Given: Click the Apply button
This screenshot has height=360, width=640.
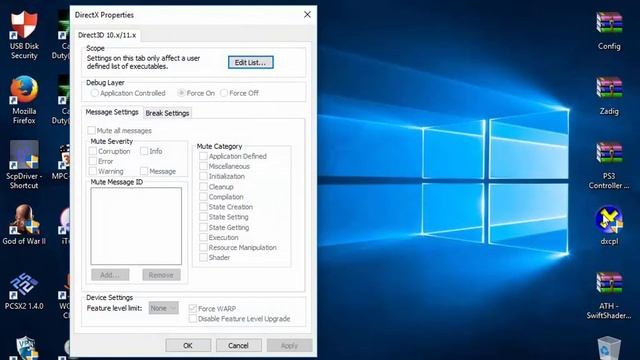Looking at the screenshot, I should (289, 345).
